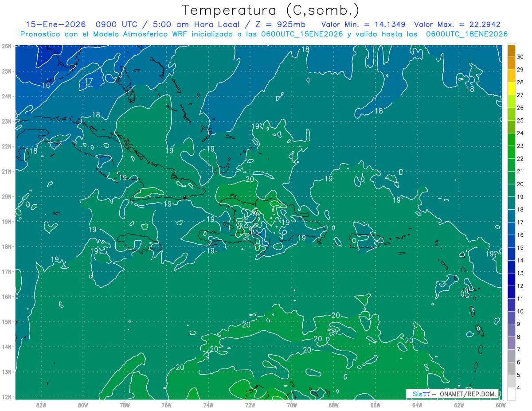Click the '24' color scale label
Screen dimensions: 532x411
pos(520,133)
